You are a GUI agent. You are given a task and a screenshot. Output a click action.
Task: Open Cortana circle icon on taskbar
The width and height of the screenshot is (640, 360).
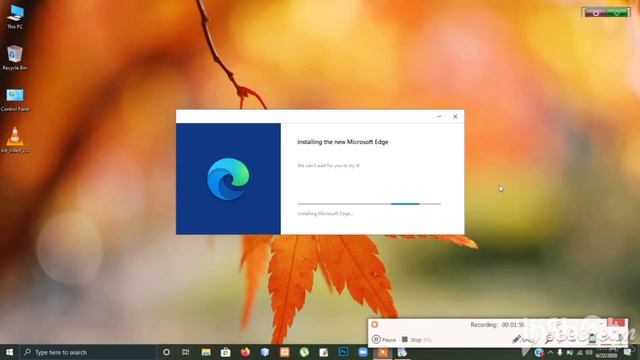coord(166,352)
